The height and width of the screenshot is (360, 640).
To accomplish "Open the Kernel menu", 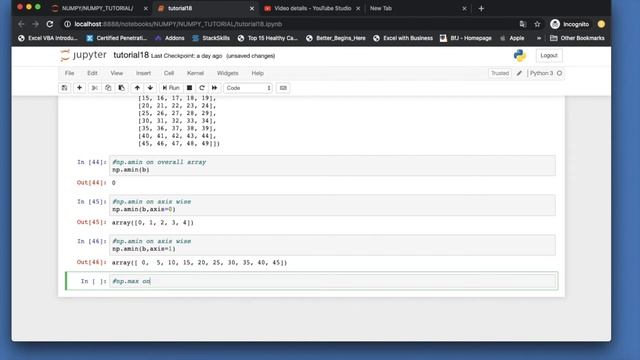I will (195, 73).
